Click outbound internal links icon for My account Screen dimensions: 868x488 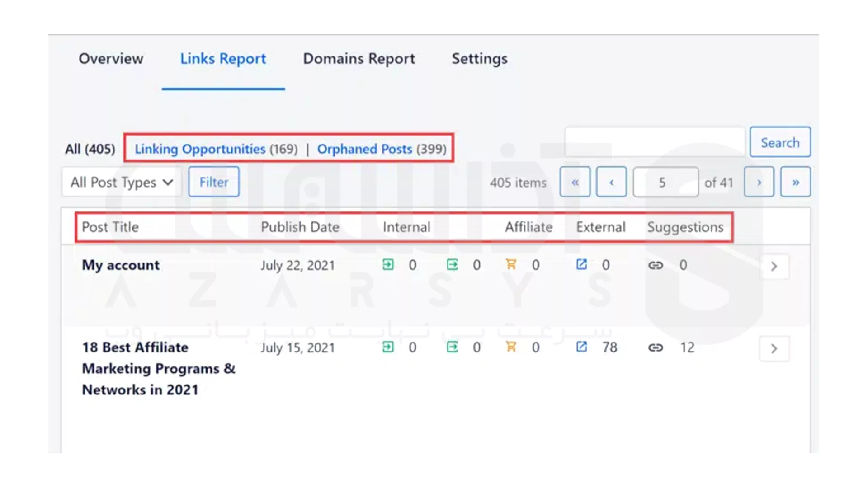[452, 265]
